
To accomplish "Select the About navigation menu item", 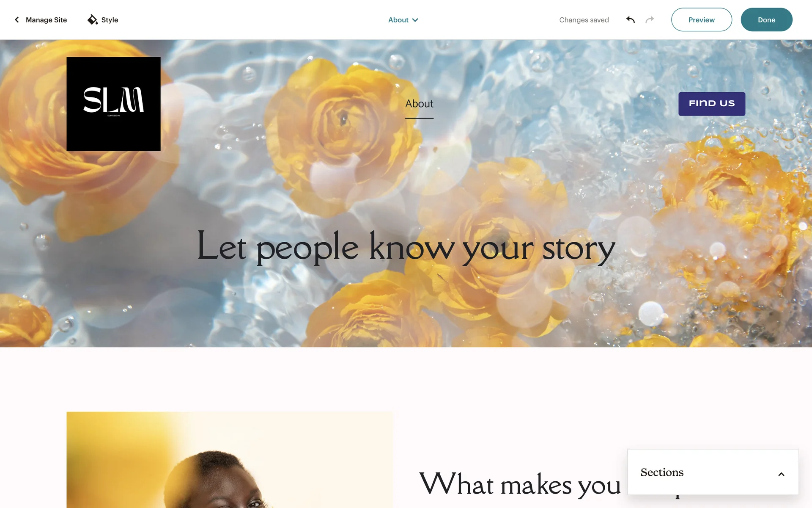I will coord(419,104).
